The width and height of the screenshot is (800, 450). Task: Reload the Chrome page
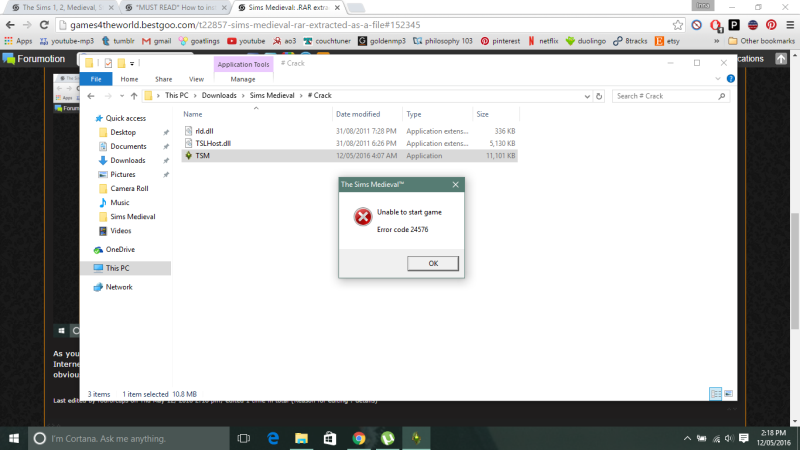pos(44,24)
